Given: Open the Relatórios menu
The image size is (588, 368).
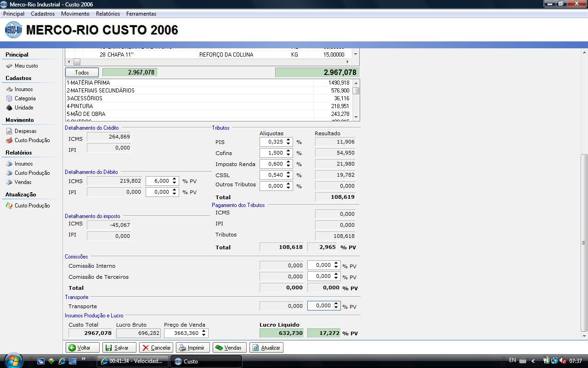Looking at the screenshot, I should click(x=108, y=14).
